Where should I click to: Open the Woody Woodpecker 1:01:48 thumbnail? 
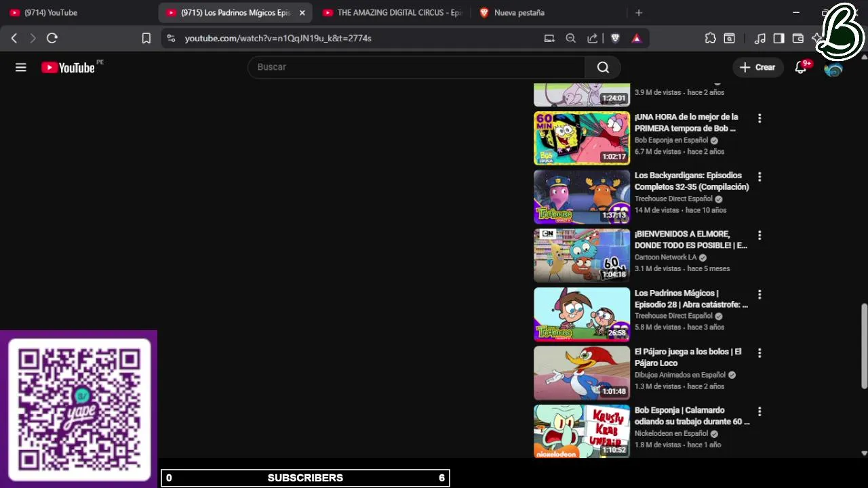(582, 373)
